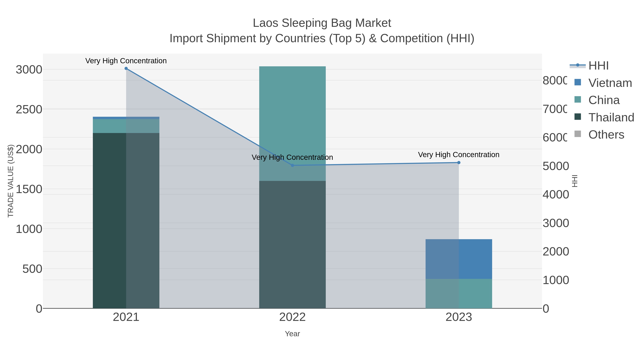Toggle the Vietnam legend entry
This screenshot has height=362, width=644.
603,83
